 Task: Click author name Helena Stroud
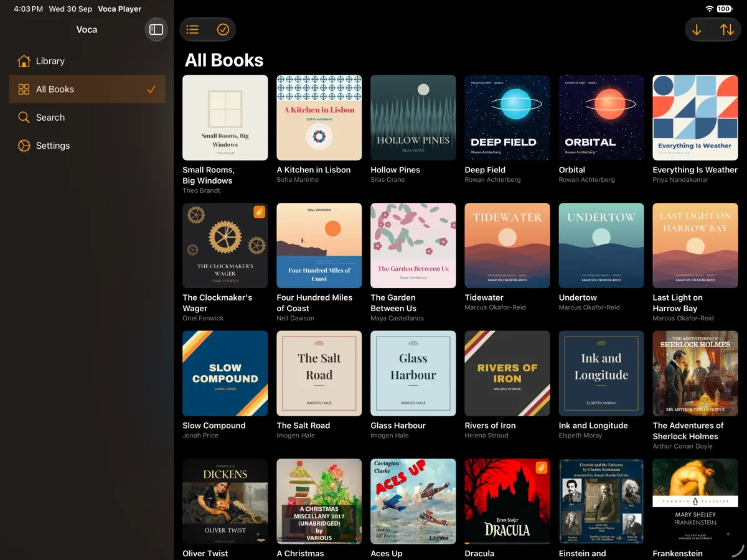(486, 436)
